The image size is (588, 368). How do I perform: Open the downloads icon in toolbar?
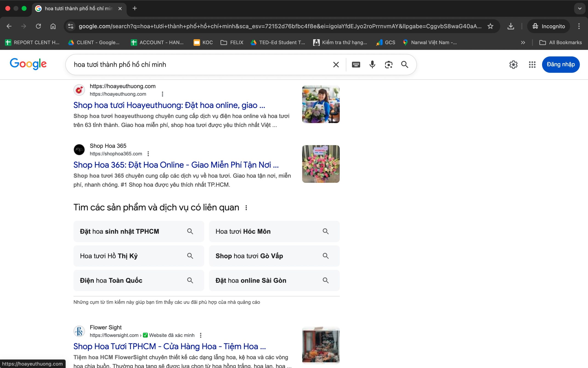tap(511, 26)
